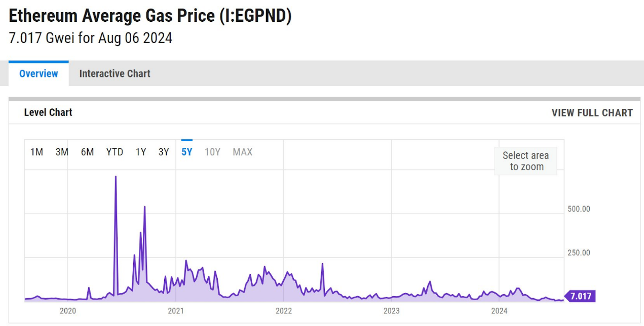
Task: Select the 10Y range option
Action: pos(212,152)
